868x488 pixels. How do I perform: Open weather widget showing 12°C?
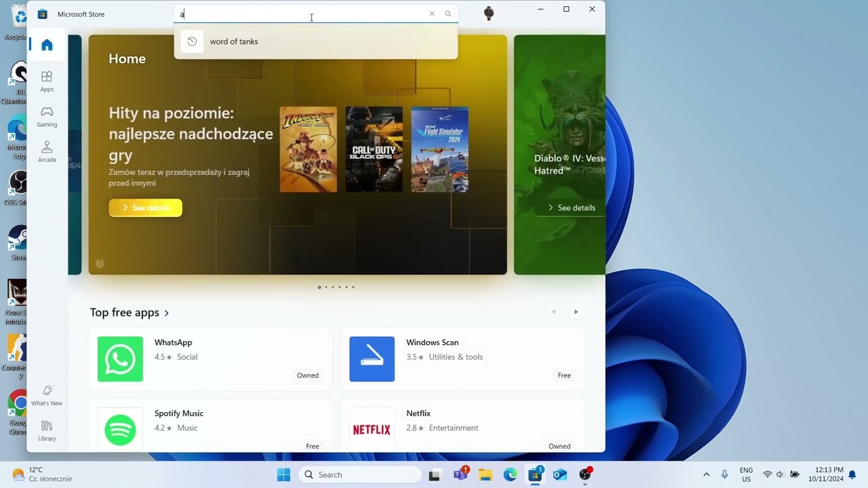42,474
